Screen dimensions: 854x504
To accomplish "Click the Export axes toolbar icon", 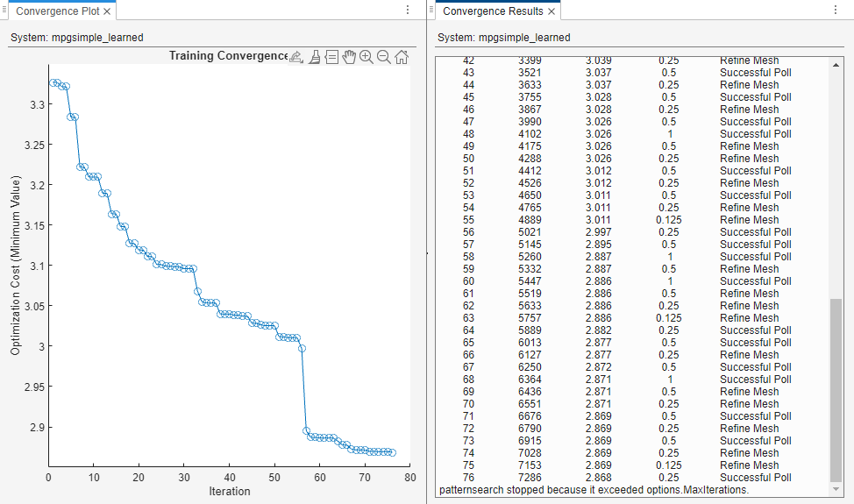I will tap(295, 57).
